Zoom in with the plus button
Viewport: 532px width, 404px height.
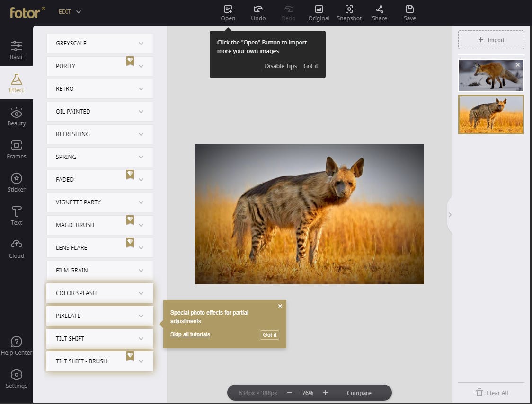click(x=326, y=393)
